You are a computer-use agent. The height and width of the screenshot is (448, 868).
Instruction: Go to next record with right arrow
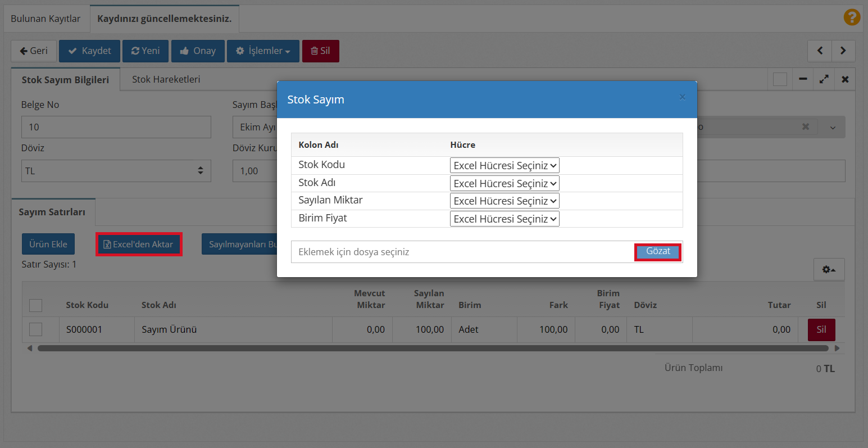(x=843, y=51)
